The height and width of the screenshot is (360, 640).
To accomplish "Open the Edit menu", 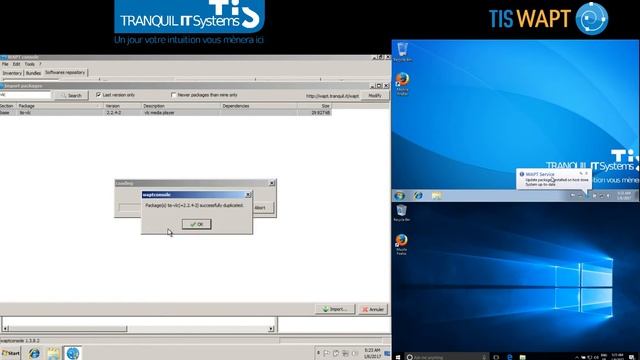I will click(x=16, y=64).
